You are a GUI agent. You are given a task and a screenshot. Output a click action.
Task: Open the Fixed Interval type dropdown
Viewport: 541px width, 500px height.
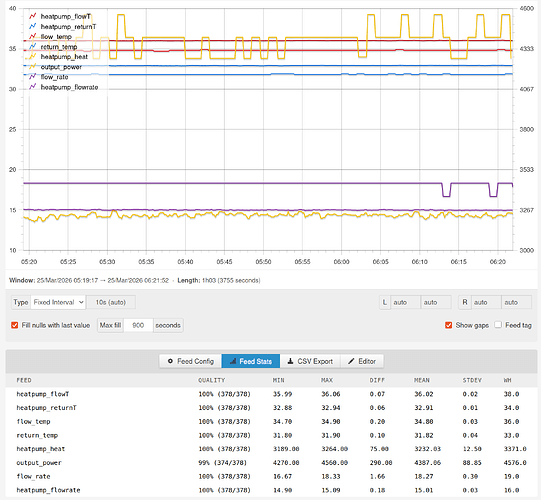pyautogui.click(x=58, y=302)
